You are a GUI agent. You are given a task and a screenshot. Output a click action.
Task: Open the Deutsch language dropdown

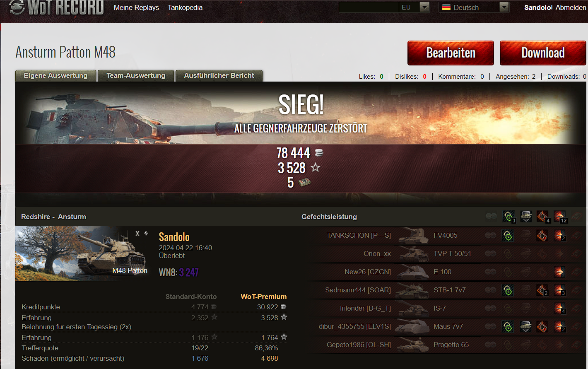pos(504,7)
